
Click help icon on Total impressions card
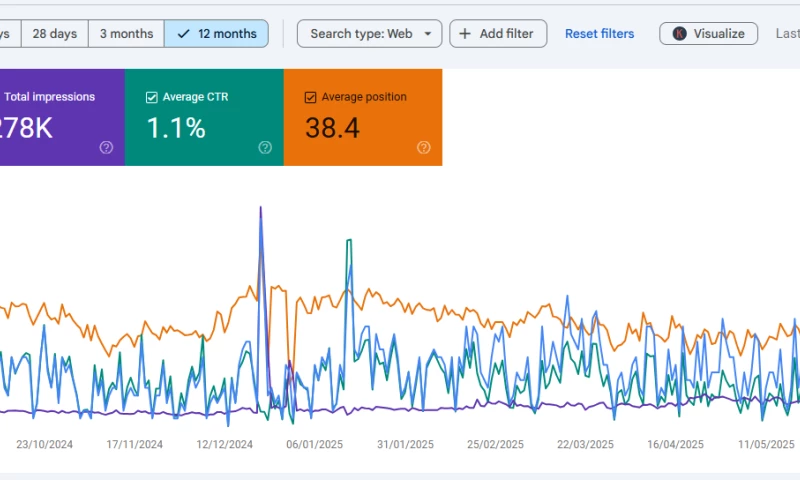pos(106,147)
